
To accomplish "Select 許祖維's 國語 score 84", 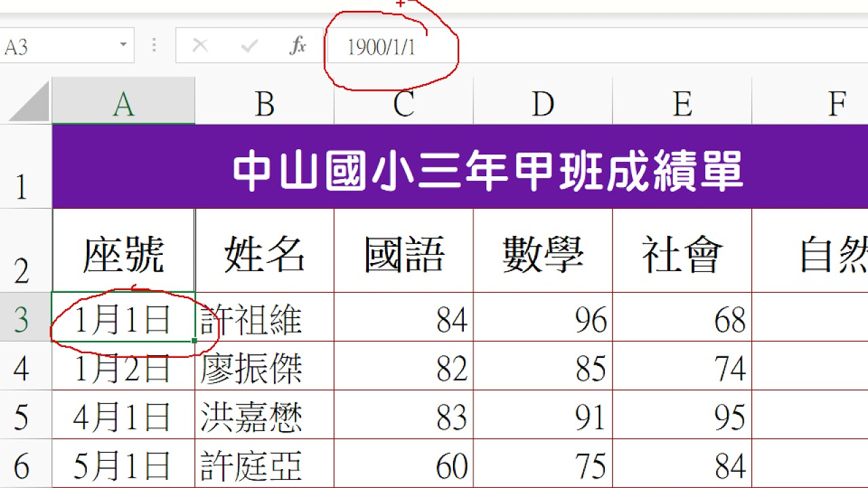I will [x=404, y=317].
